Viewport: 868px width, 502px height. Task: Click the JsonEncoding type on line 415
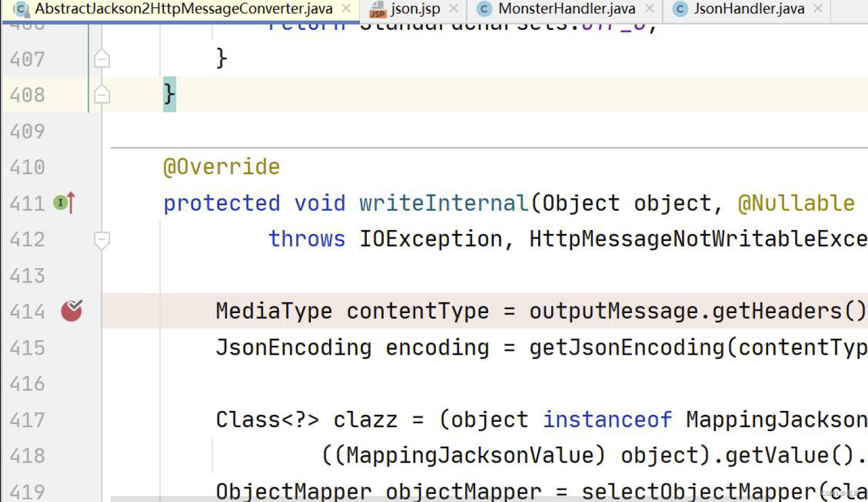(x=293, y=347)
